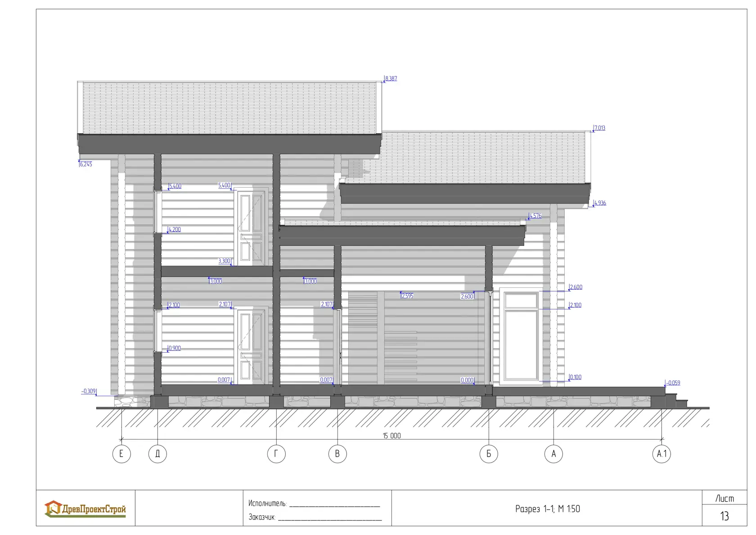Click the 8,387 roof elevation mark
Viewport: 756px width, 535px height.
click(x=391, y=78)
